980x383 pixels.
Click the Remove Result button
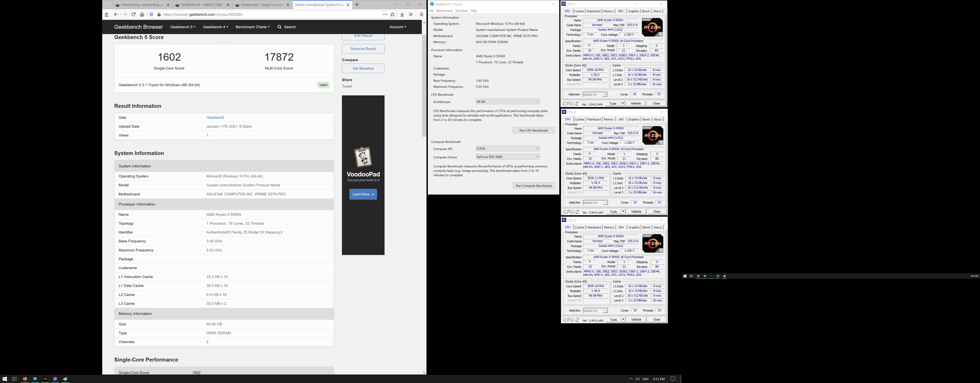point(363,49)
